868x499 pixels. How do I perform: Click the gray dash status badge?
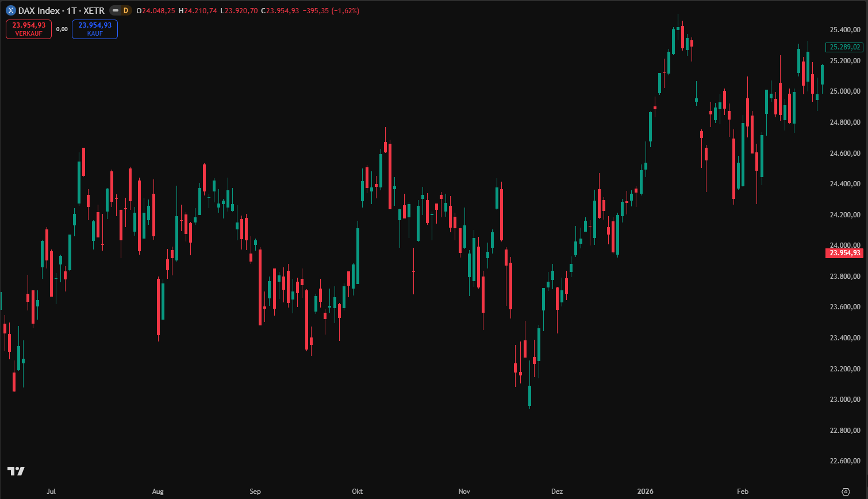point(115,10)
